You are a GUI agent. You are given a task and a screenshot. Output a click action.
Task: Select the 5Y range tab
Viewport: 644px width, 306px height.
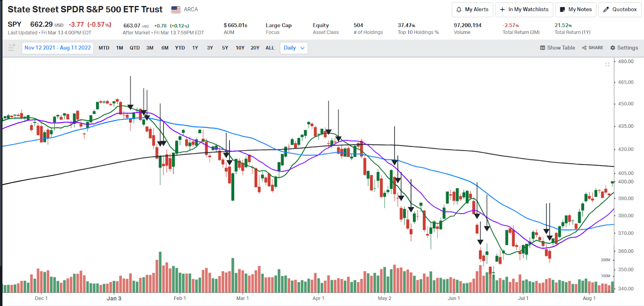225,48
